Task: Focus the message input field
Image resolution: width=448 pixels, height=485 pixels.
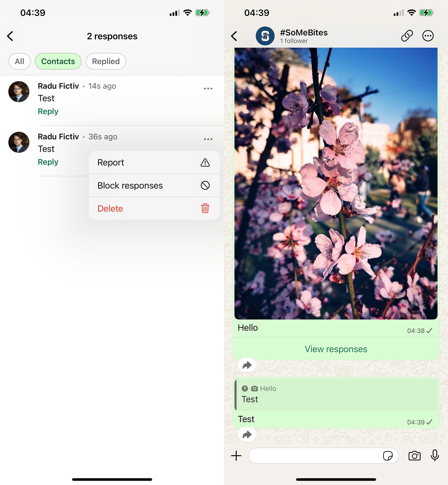Action: point(323,456)
